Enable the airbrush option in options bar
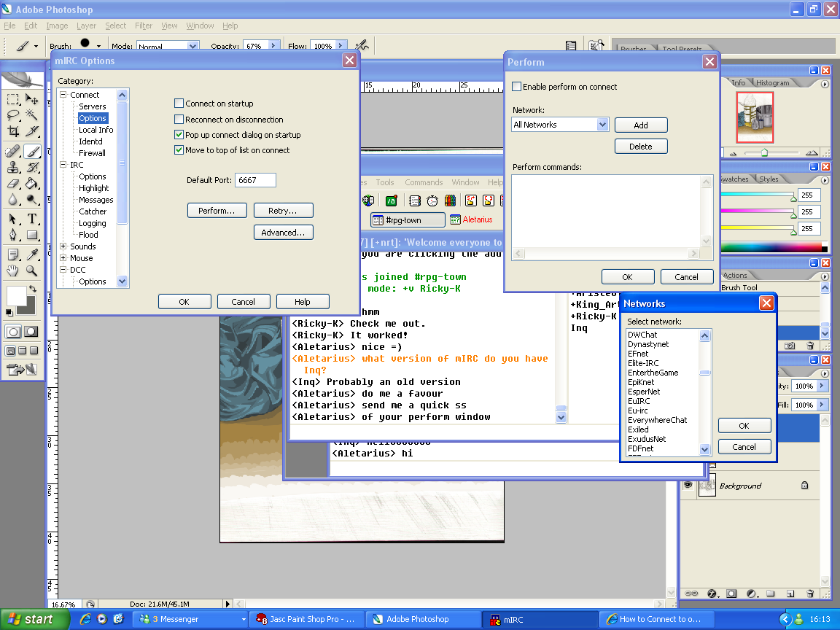840x630 pixels. [x=362, y=45]
